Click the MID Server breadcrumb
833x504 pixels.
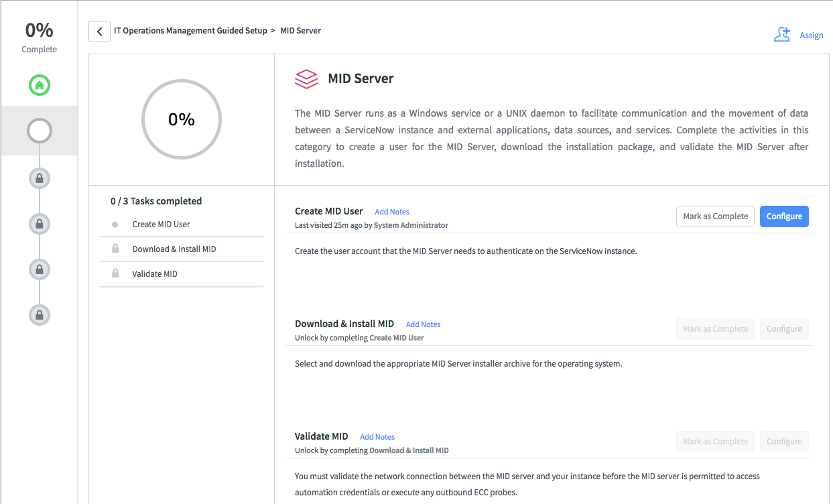pyautogui.click(x=300, y=30)
